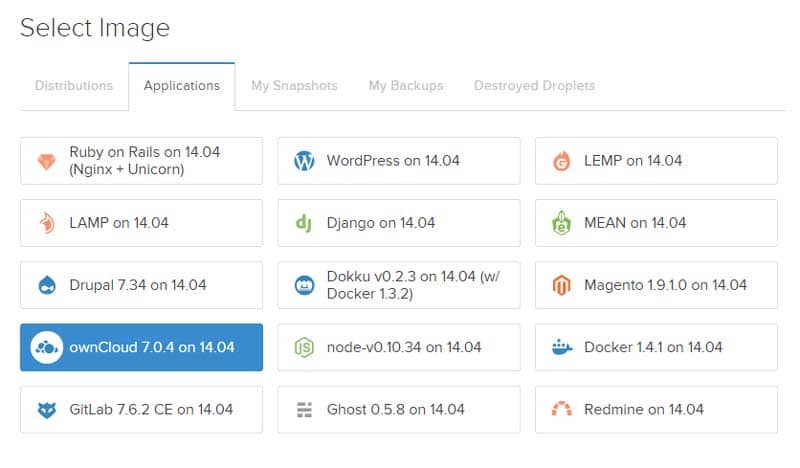The width and height of the screenshot is (800, 468).
Task: Open the My Snapshots tab
Action: point(294,86)
